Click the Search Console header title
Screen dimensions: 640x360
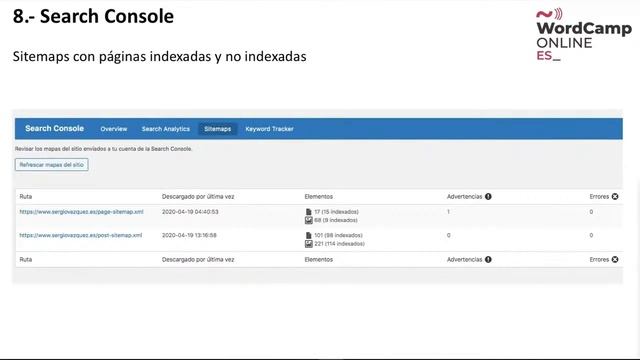[54, 128]
